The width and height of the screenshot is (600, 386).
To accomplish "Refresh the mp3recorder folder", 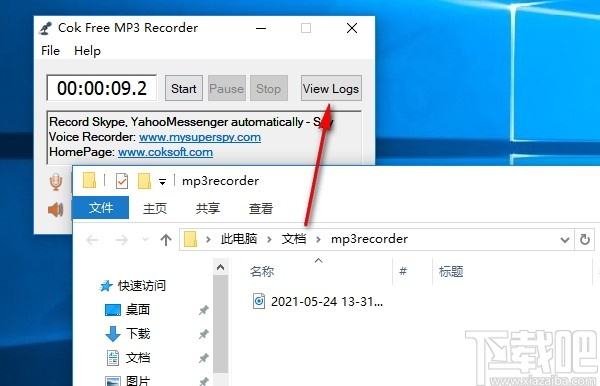I will 585,240.
